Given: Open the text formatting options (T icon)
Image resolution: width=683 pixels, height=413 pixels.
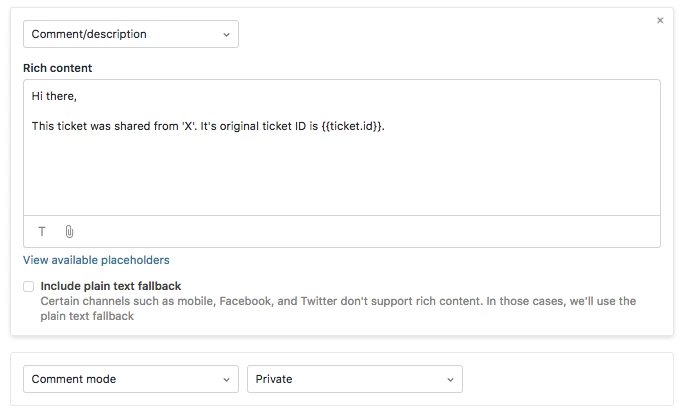Looking at the screenshot, I should 42,232.
